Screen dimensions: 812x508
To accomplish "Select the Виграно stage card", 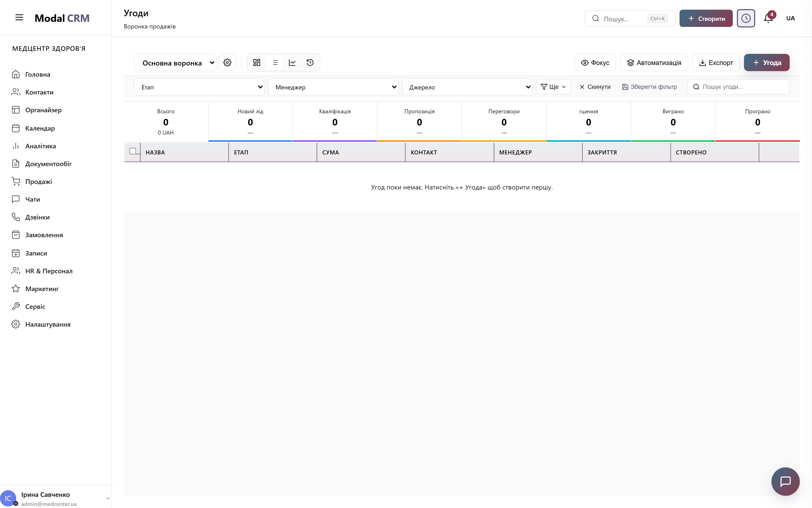I will 673,122.
